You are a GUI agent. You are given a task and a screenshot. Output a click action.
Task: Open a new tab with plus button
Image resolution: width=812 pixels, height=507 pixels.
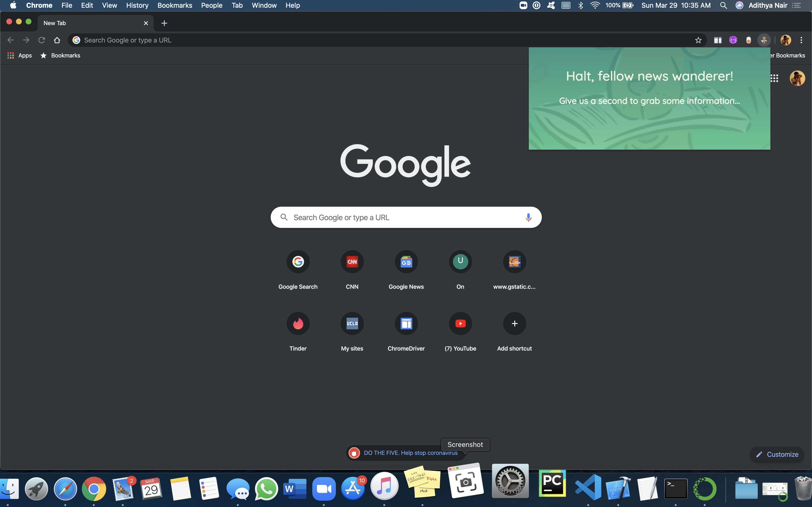tap(164, 23)
